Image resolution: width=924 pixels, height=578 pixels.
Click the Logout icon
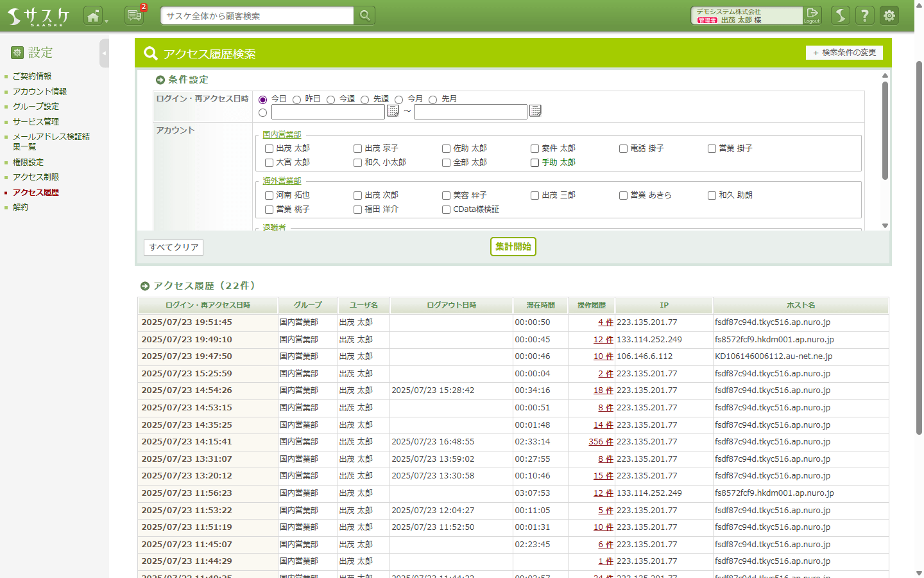812,15
